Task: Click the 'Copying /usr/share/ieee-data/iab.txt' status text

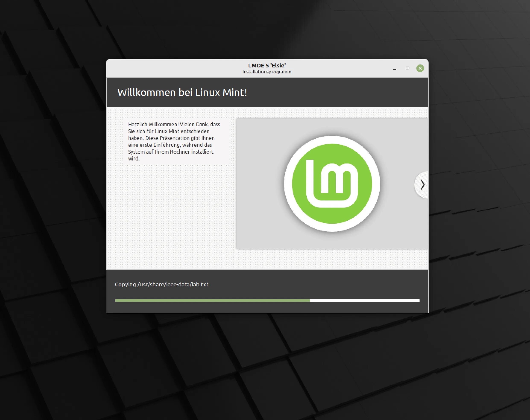Action: coord(161,284)
